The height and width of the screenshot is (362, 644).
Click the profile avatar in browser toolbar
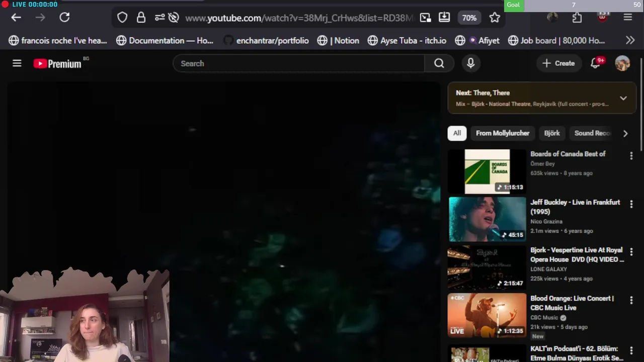coord(552,18)
